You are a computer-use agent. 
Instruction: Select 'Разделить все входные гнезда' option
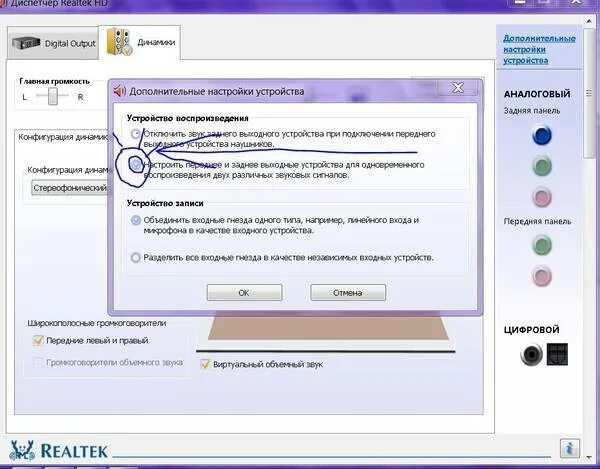click(135, 257)
